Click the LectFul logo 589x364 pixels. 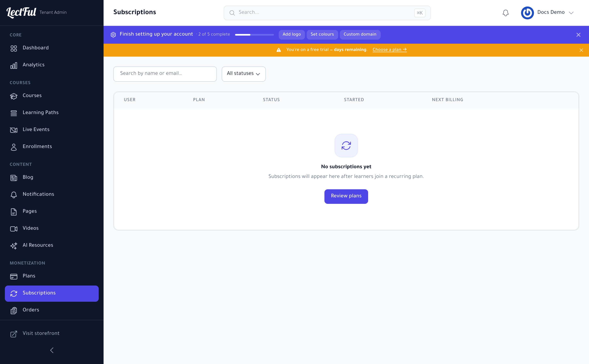coord(21,12)
